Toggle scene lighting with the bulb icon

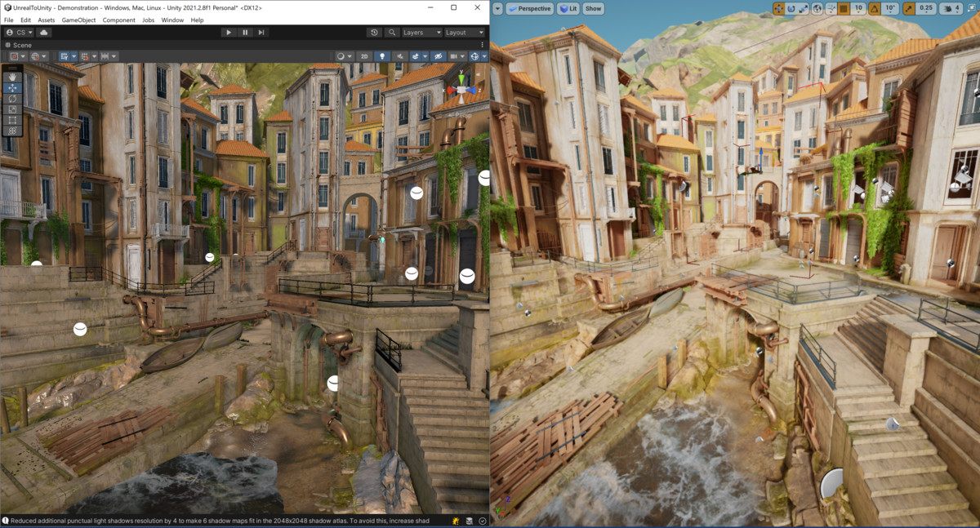(x=382, y=56)
